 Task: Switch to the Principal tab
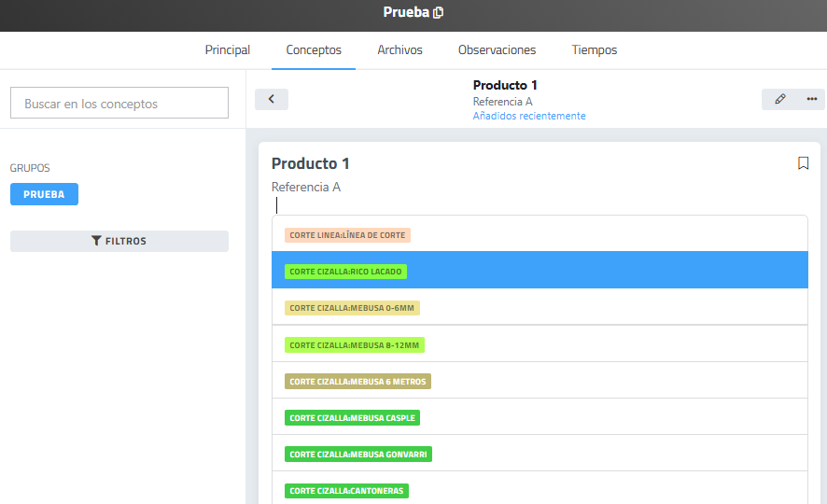point(228,50)
